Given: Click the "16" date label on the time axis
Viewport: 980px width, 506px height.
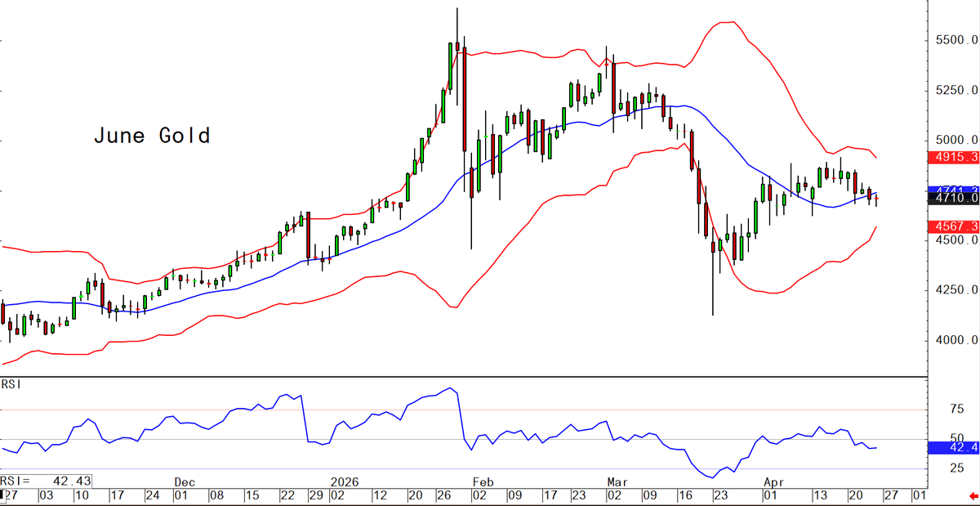Looking at the screenshot, I should (686, 495).
